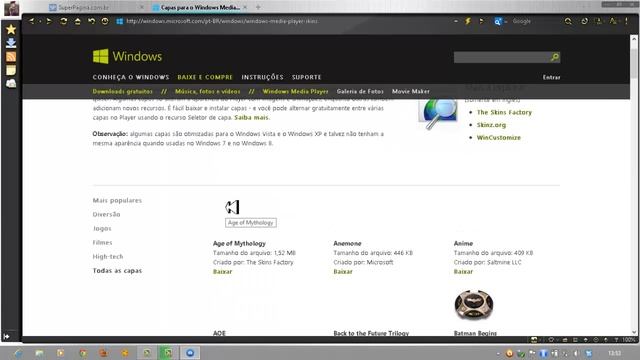Go back with the back arrow
Screen dimensions: 640x360
point(31,21)
